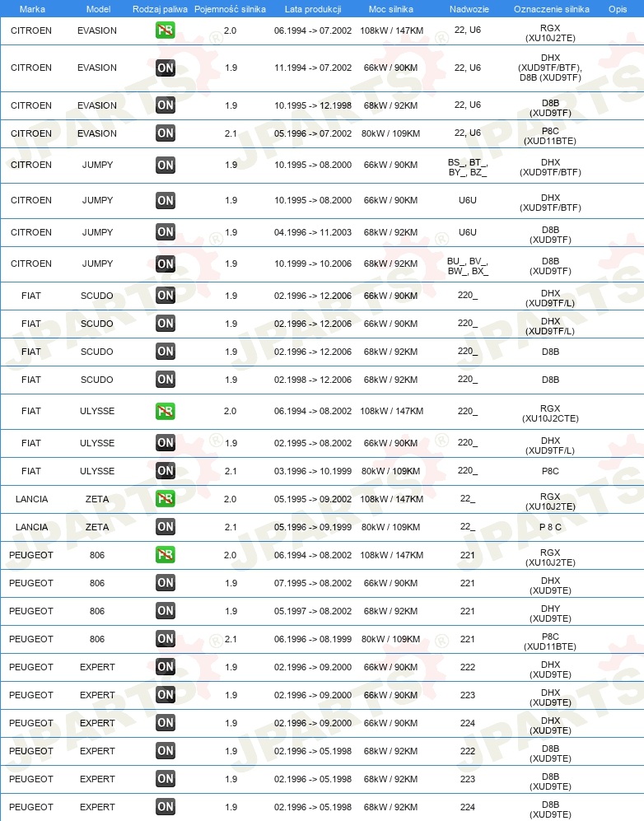Click the ON icon for Expert 222 66kW row
Viewport: 644px width, 821px height.
pos(166,667)
